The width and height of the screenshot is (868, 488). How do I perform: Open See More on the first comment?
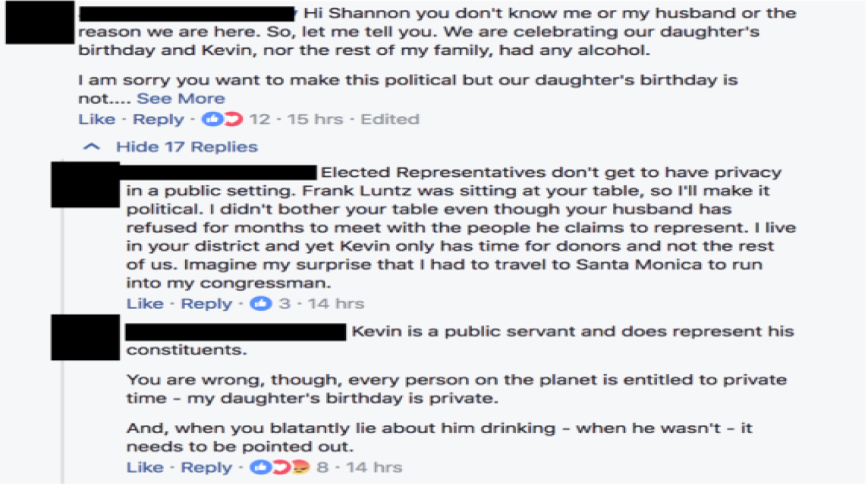182,98
